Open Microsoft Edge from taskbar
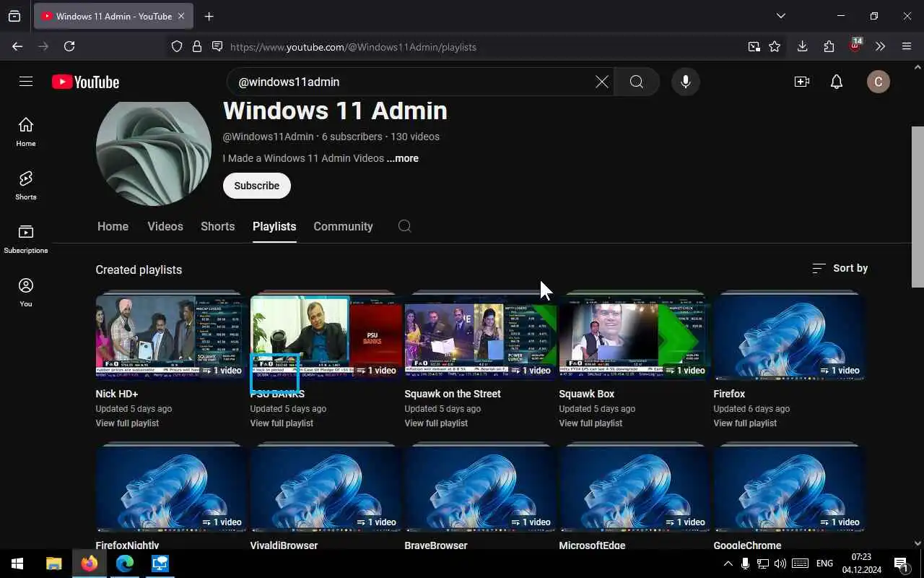924x578 pixels. pos(125,564)
